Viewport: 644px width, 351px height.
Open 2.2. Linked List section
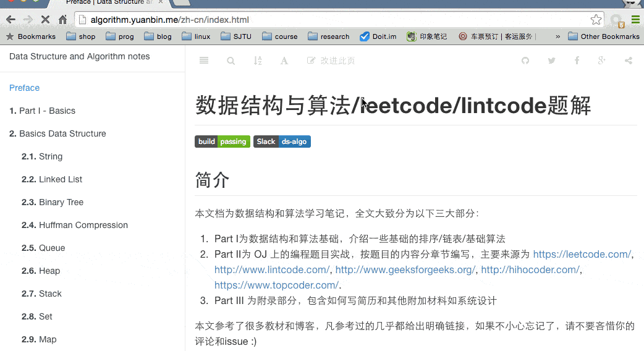pos(52,179)
